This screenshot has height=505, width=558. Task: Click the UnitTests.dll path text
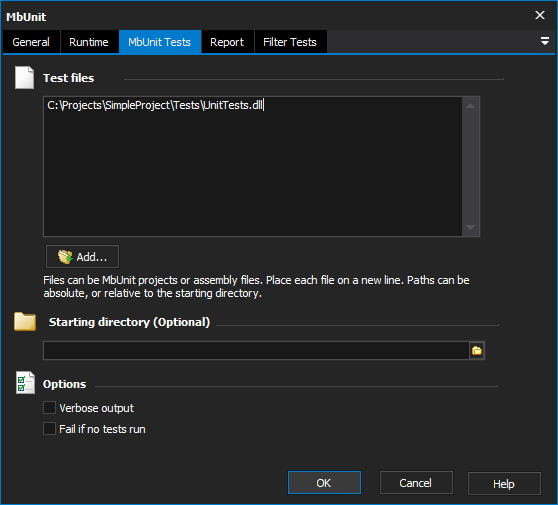point(155,105)
